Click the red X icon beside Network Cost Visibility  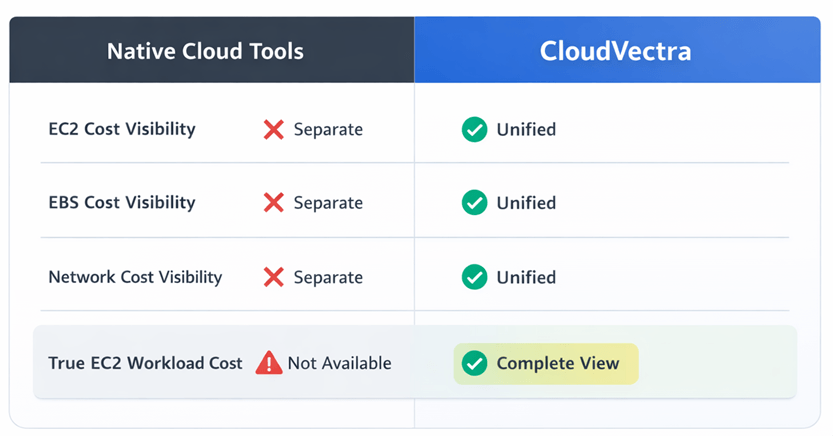274,277
